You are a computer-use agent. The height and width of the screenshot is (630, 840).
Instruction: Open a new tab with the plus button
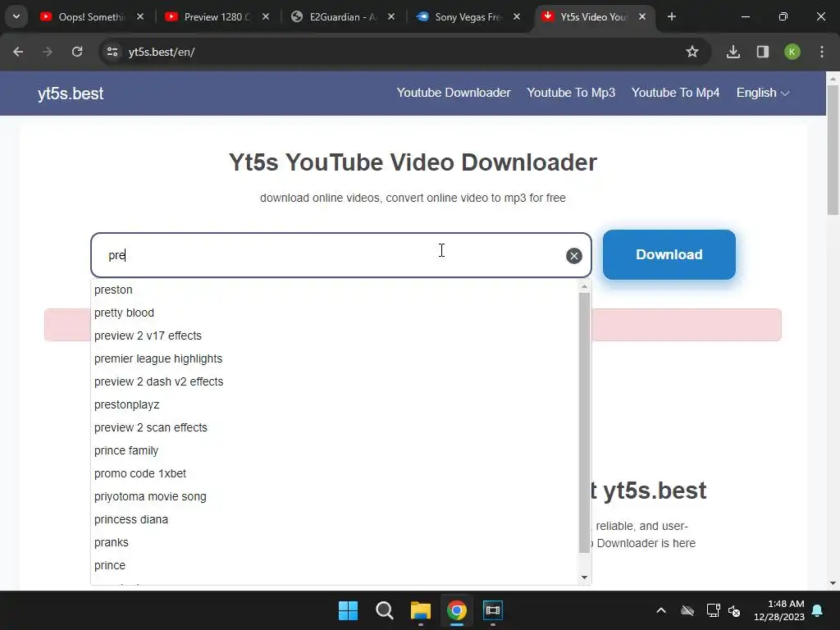pos(672,16)
